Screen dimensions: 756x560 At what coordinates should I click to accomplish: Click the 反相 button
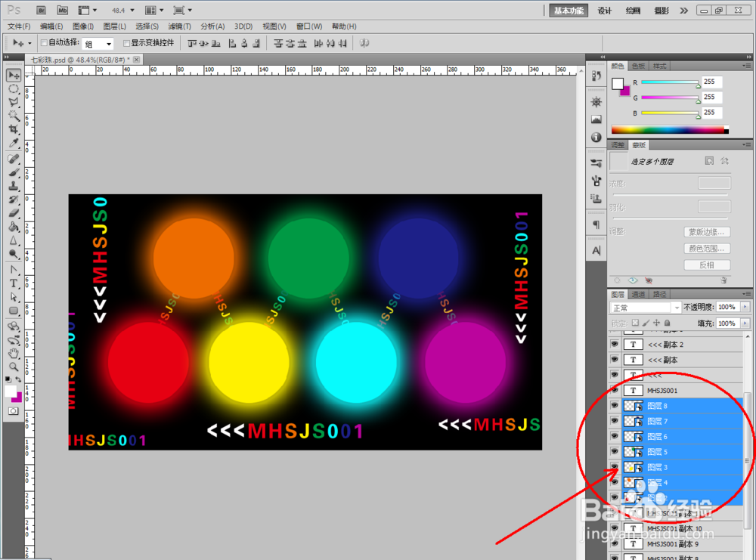coord(707,265)
